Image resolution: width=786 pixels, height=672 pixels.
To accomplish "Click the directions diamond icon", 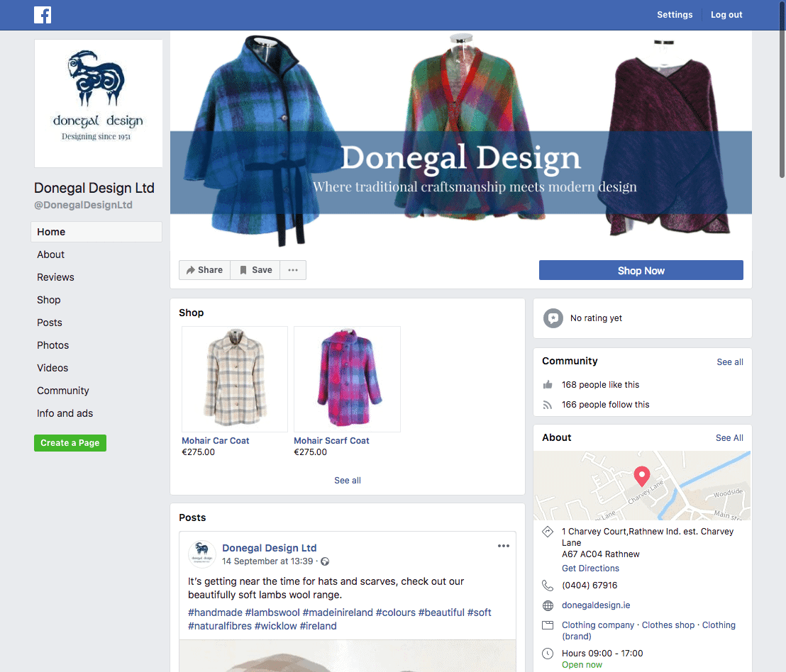I will (547, 532).
